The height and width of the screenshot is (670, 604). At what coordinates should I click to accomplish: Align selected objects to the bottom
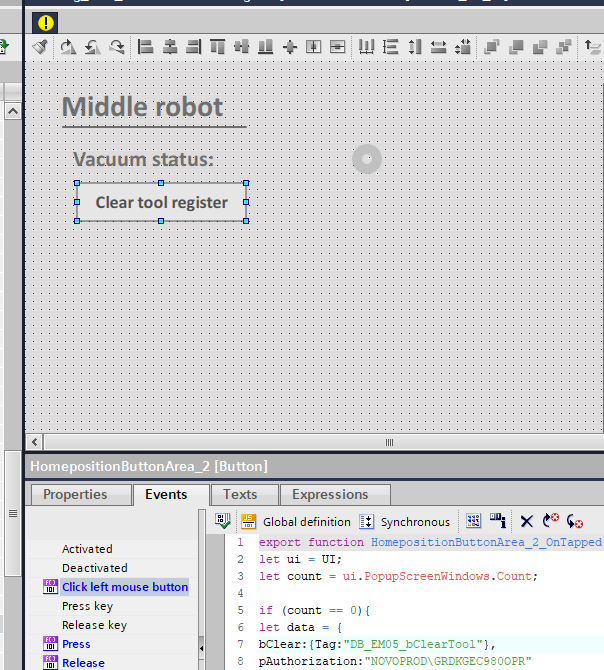(265, 47)
